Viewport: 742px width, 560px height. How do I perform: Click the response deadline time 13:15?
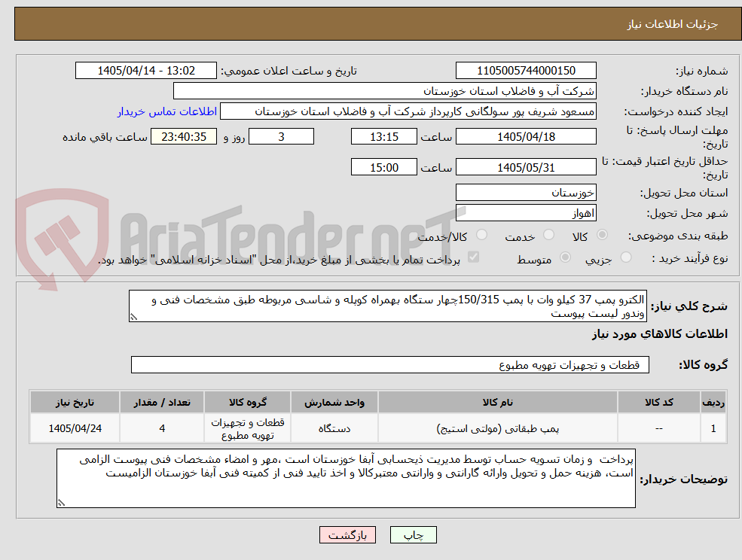coord(383,137)
